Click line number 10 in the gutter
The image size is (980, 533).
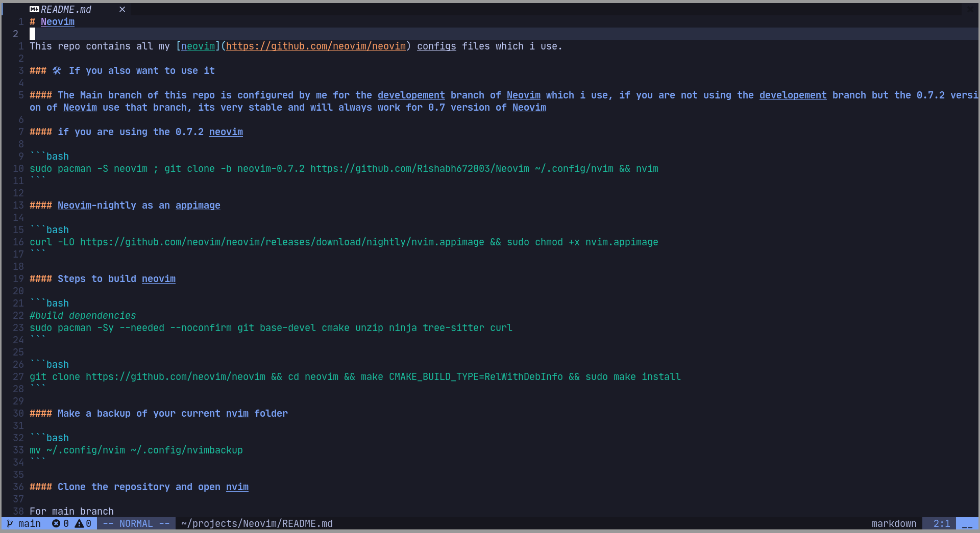coord(18,168)
